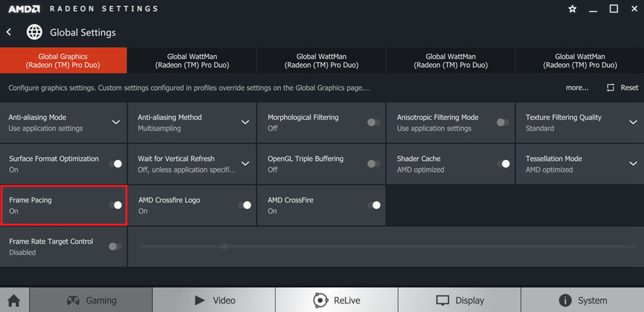Screen dimensions: 644x312
Task: Expand Anti-aliasing Mode dropdown
Action: pyautogui.click(x=64, y=123)
